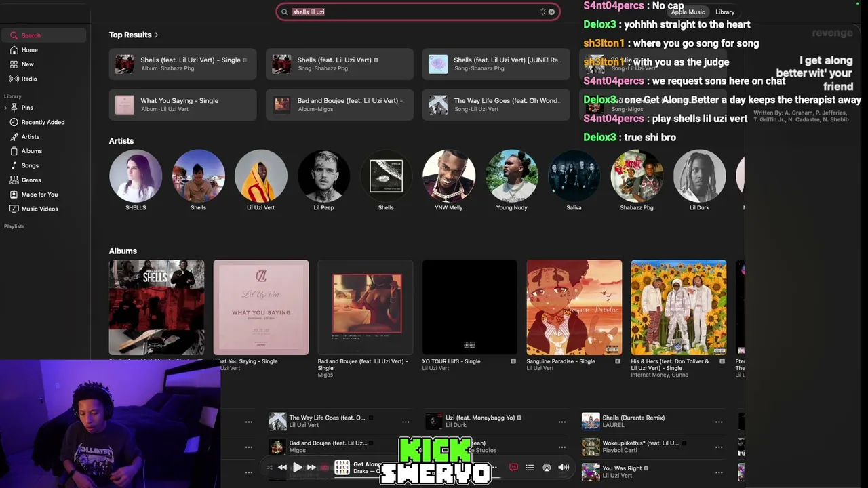
Task: Open more options for You Was Right
Action: point(719,472)
